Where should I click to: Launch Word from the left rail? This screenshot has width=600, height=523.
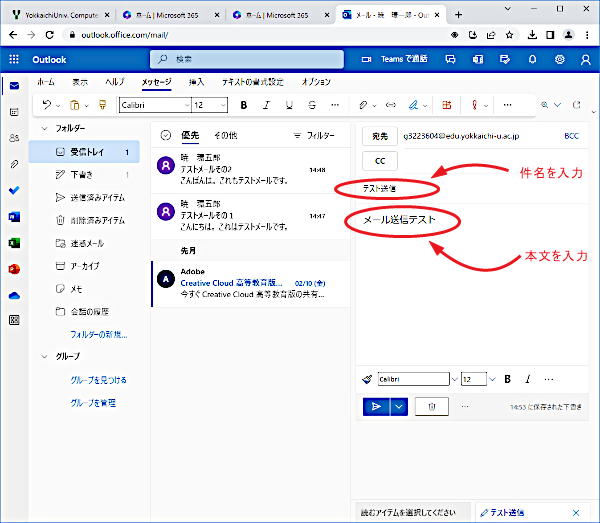(x=14, y=217)
